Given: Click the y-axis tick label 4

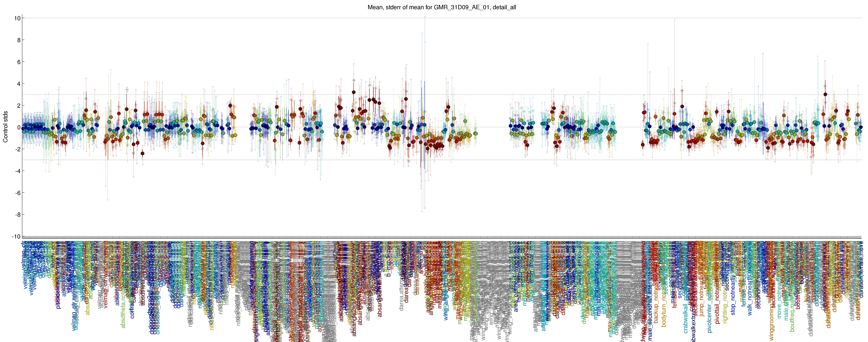Looking at the screenshot, I should pos(19,84).
